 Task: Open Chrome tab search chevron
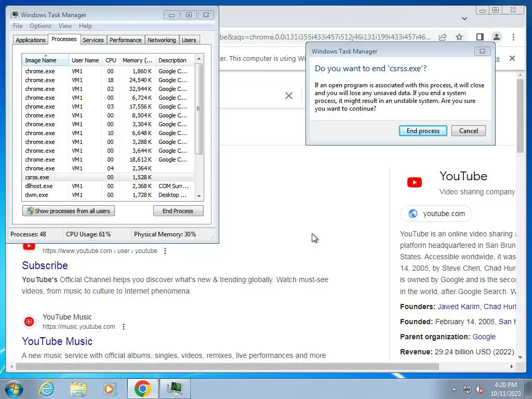pos(464,19)
